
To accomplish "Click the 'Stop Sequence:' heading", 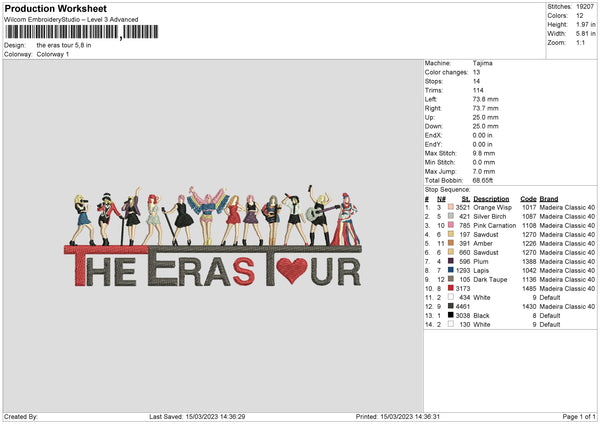I will click(447, 190).
